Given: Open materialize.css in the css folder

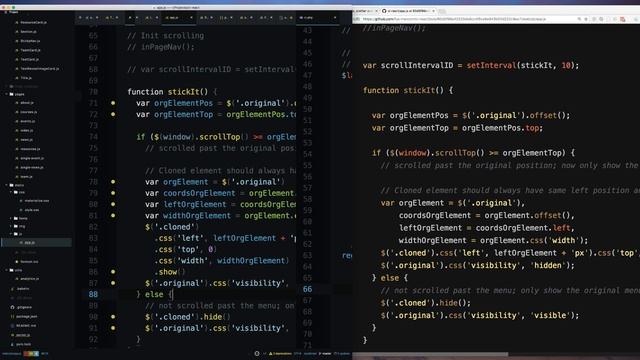Looking at the screenshot, I should (x=37, y=201).
